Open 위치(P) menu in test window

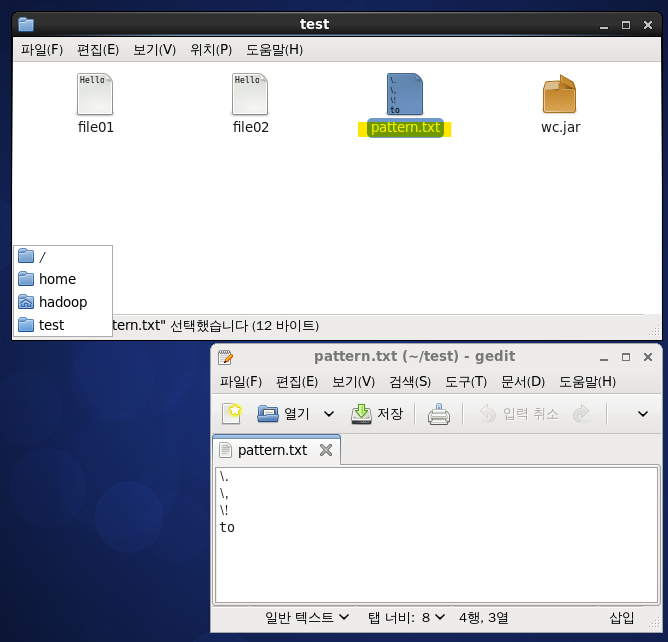coord(211,49)
